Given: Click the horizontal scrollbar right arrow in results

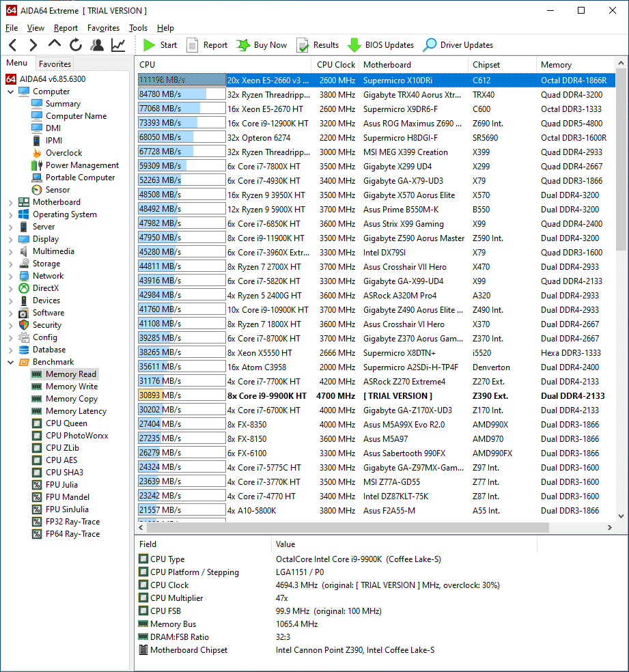Looking at the screenshot, I should (610, 528).
